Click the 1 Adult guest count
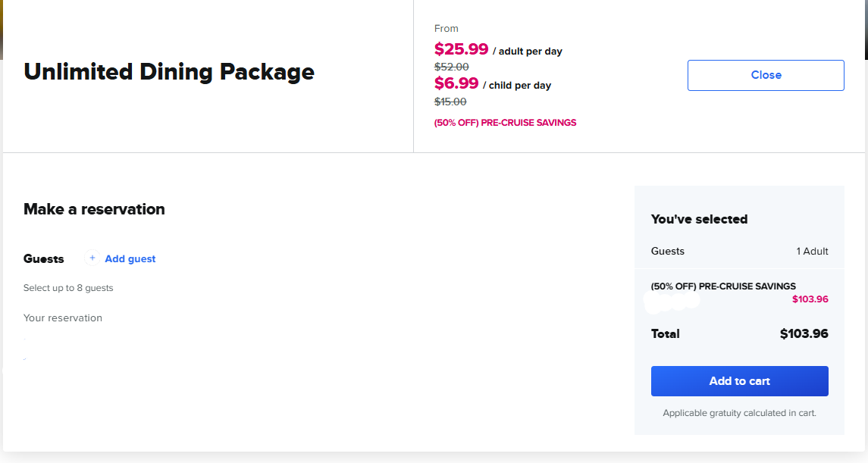 pyautogui.click(x=812, y=252)
